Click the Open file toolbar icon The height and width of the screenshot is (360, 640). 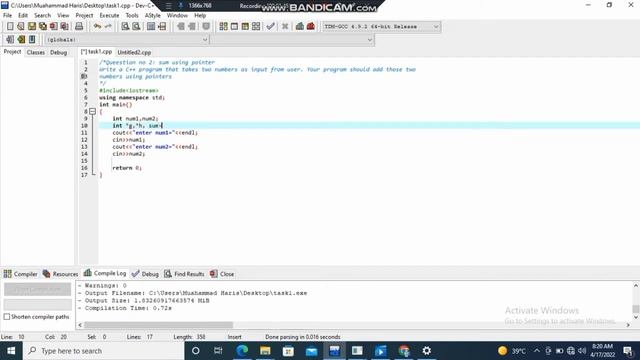point(20,27)
